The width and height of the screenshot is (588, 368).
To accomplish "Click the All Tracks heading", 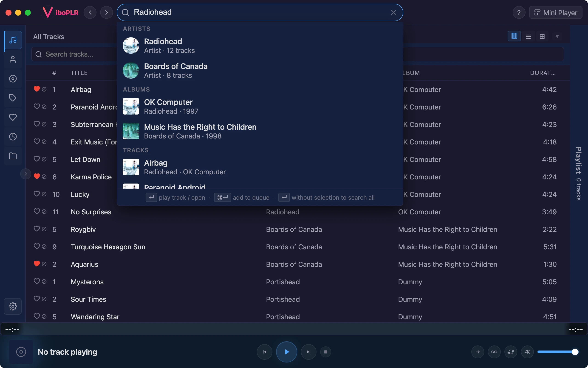I will [49, 37].
